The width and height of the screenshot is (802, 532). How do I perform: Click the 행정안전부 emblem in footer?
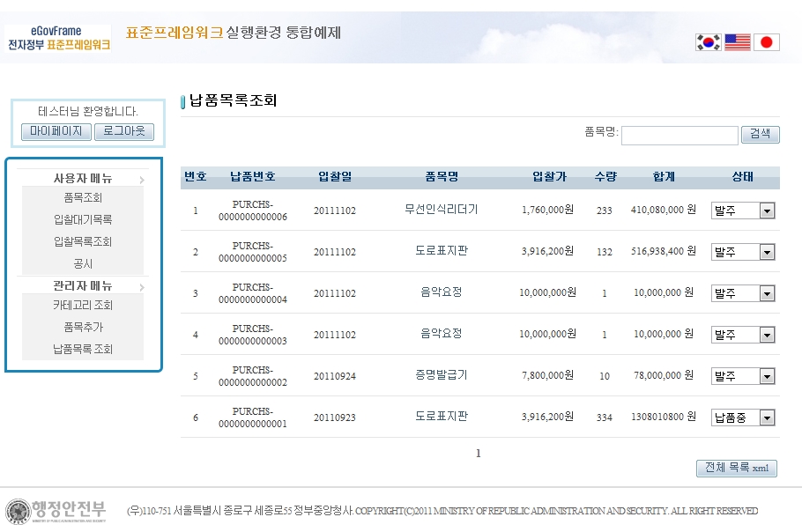click(x=56, y=511)
